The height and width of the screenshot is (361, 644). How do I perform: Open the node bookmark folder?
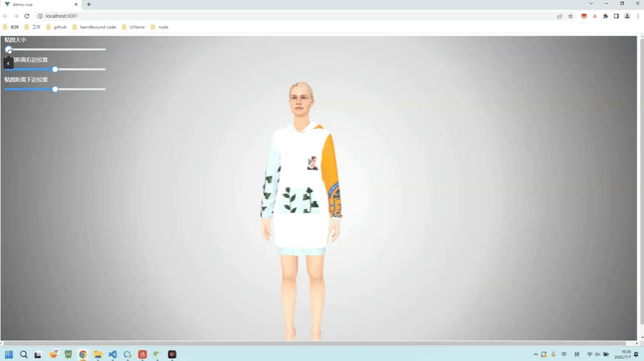point(160,27)
